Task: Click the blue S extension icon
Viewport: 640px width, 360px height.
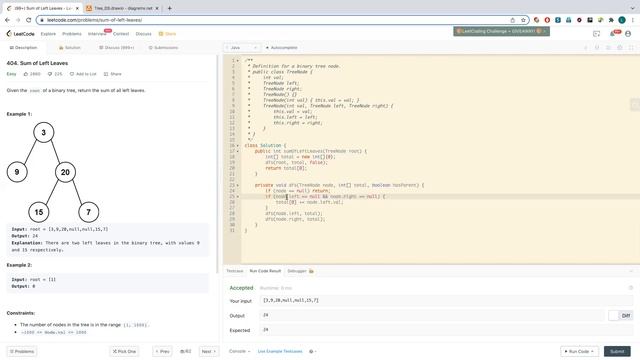Action: tap(558, 20)
